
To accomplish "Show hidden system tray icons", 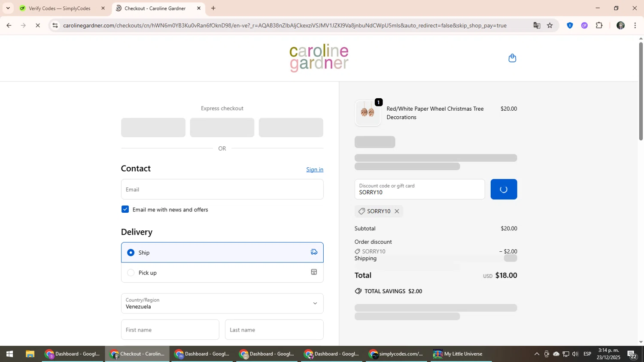I will click(537, 354).
